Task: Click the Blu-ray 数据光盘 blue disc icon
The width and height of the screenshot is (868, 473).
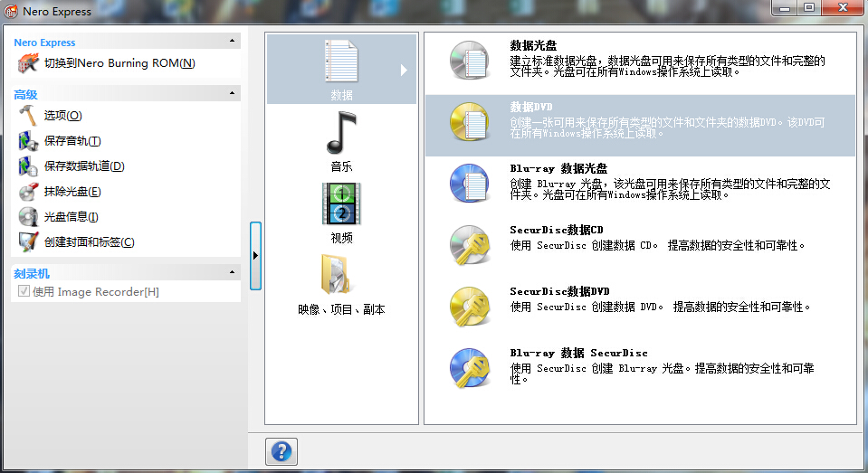Action: tap(470, 183)
